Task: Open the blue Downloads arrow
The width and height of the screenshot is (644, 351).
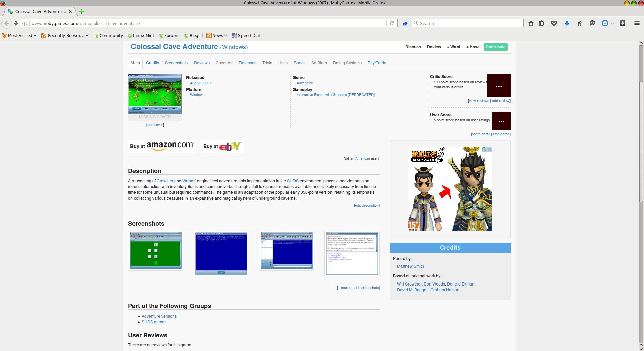Action: click(x=567, y=23)
